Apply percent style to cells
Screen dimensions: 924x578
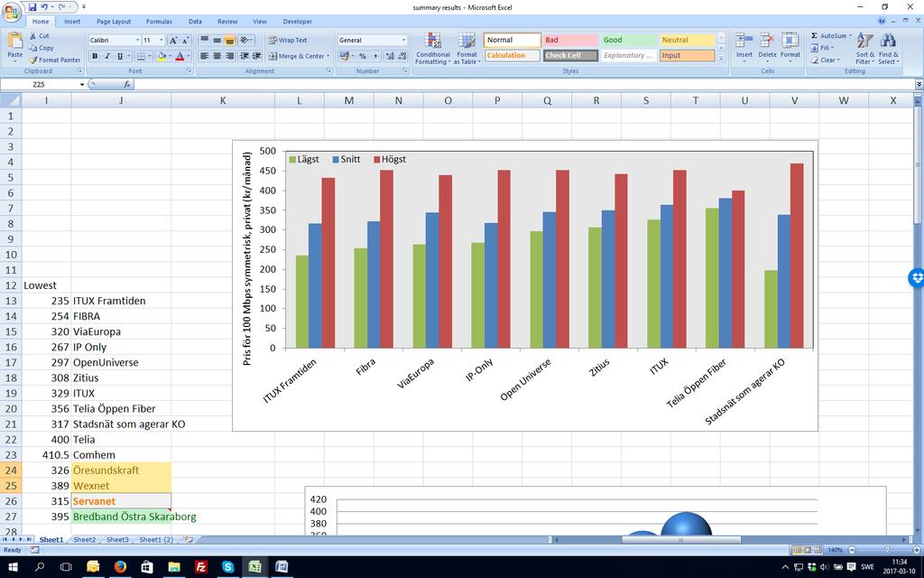click(363, 56)
